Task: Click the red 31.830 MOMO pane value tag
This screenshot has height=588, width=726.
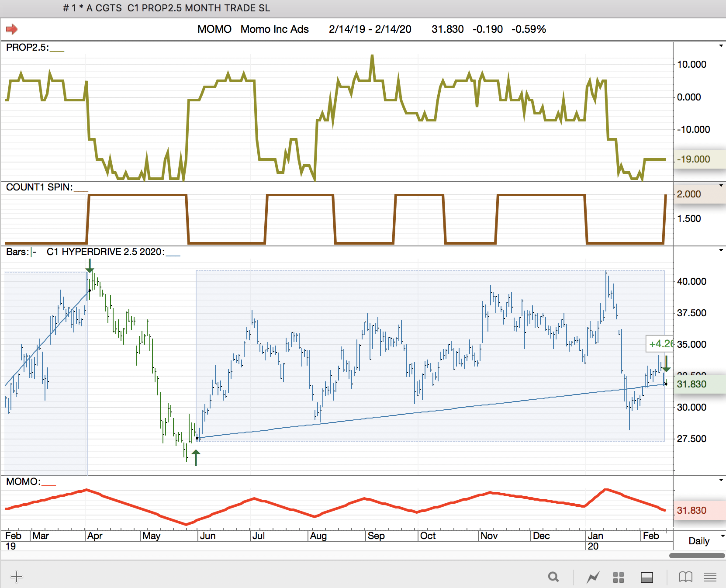Action: pyautogui.click(x=699, y=510)
